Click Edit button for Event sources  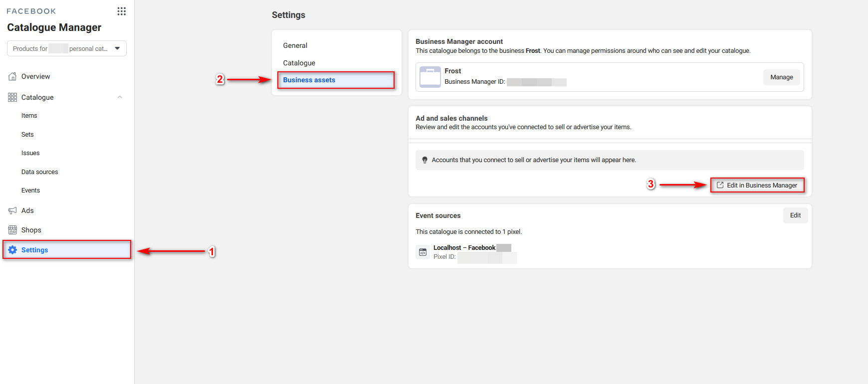click(795, 215)
